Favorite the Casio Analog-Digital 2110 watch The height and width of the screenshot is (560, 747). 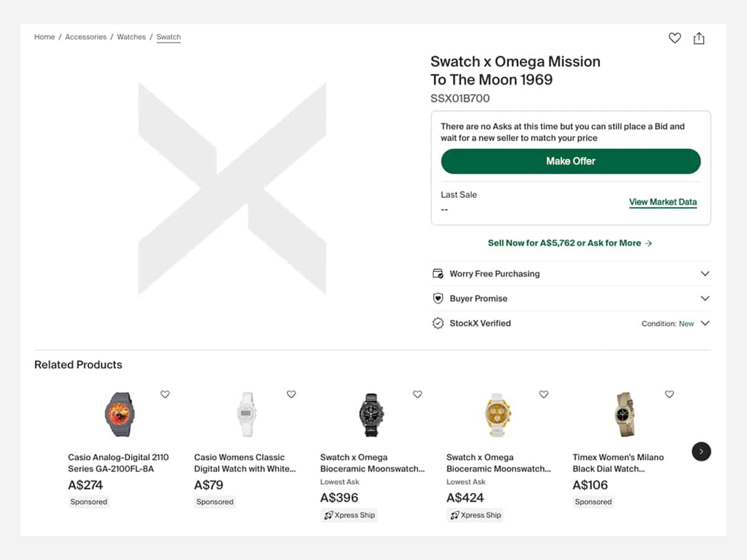pyautogui.click(x=165, y=394)
